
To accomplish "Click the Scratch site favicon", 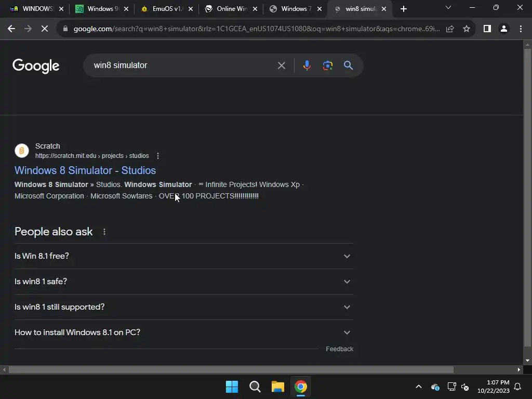I will pos(22,151).
